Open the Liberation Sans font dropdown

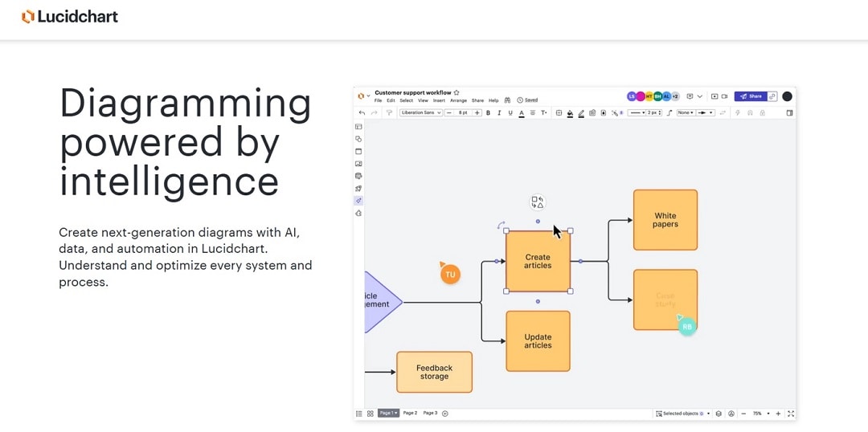click(x=420, y=113)
